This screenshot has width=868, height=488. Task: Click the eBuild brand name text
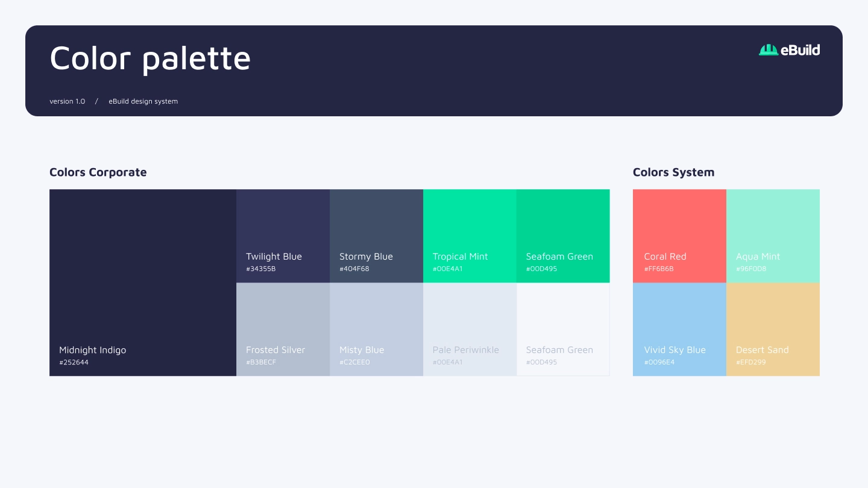(x=800, y=50)
